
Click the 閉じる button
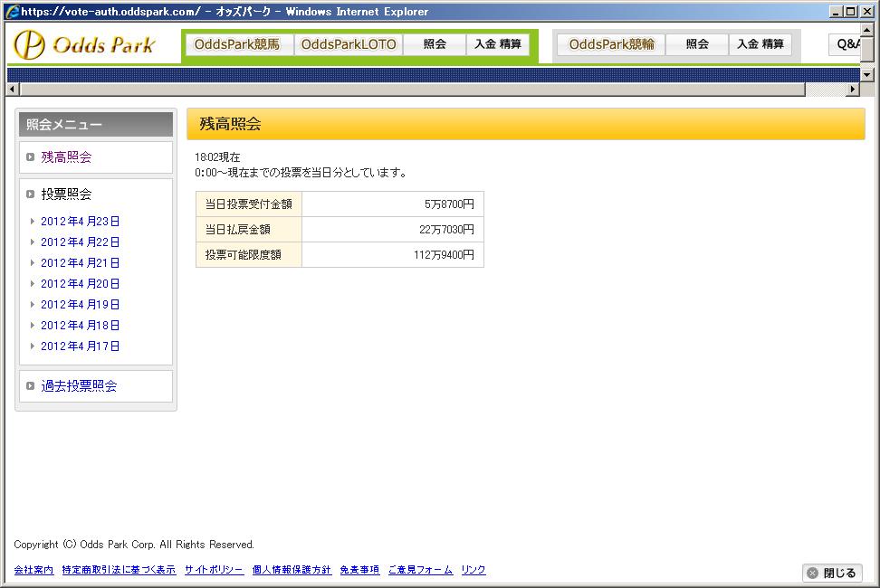pyautogui.click(x=832, y=573)
